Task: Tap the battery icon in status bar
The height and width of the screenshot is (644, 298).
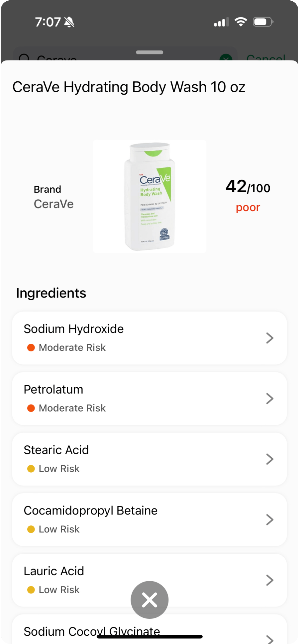Action: point(262,22)
